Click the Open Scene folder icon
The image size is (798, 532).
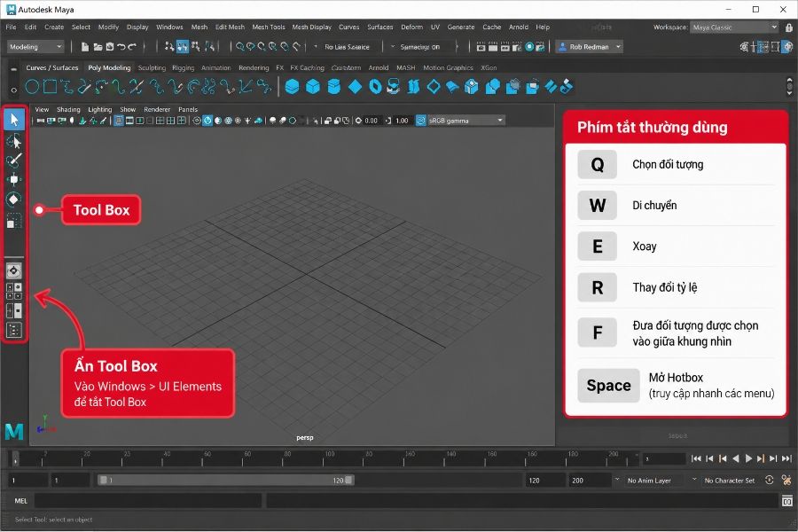click(x=98, y=47)
